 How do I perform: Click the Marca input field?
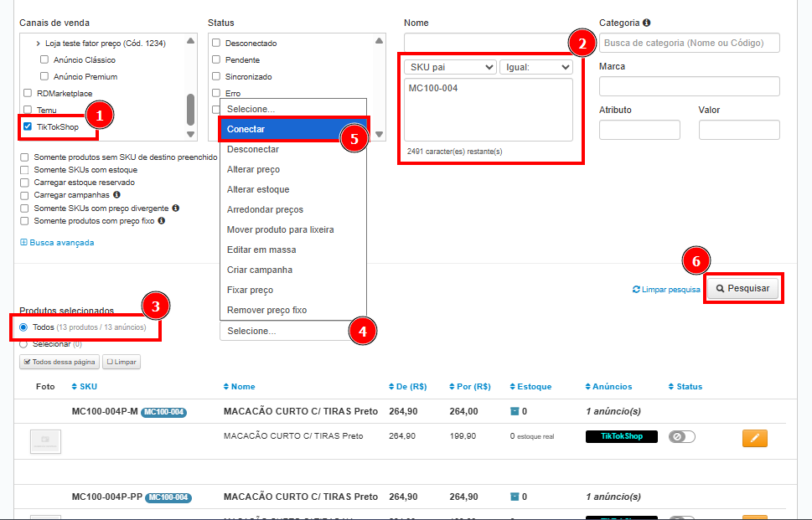[x=689, y=86]
